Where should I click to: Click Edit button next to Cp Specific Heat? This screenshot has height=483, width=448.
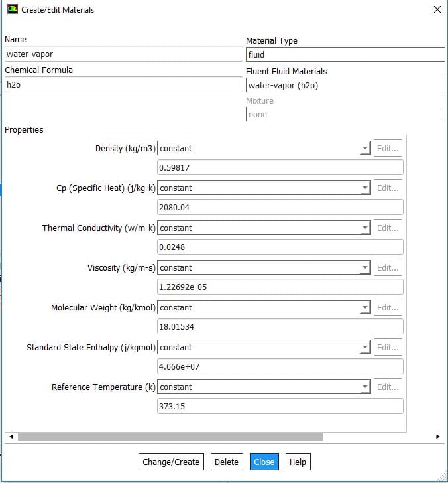pos(388,188)
